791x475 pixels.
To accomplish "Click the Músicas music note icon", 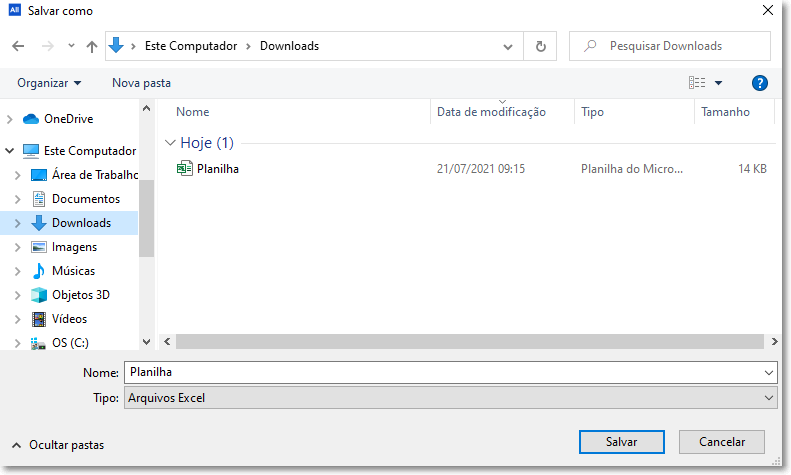I will 39,271.
